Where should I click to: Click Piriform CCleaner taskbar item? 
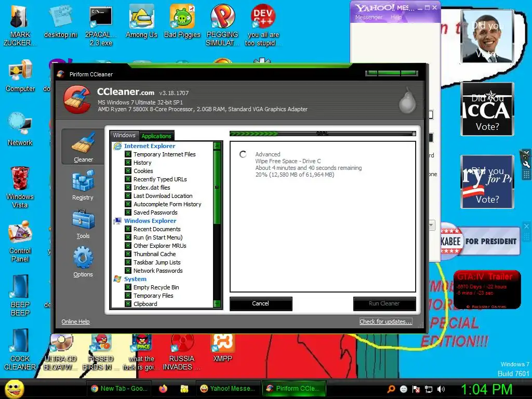tap(294, 389)
